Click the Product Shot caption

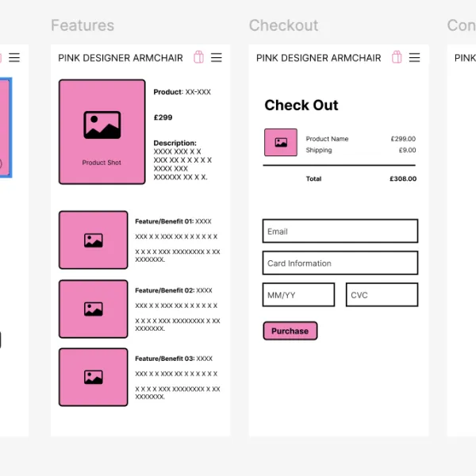[102, 163]
